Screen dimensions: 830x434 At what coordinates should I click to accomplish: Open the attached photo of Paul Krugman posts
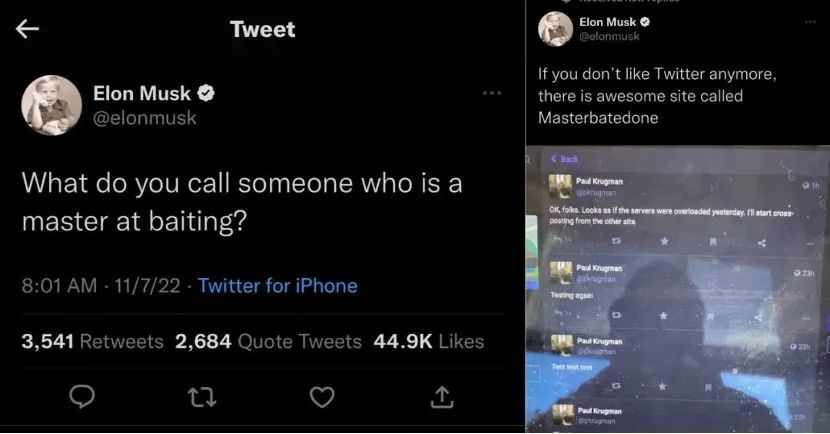tap(678, 290)
